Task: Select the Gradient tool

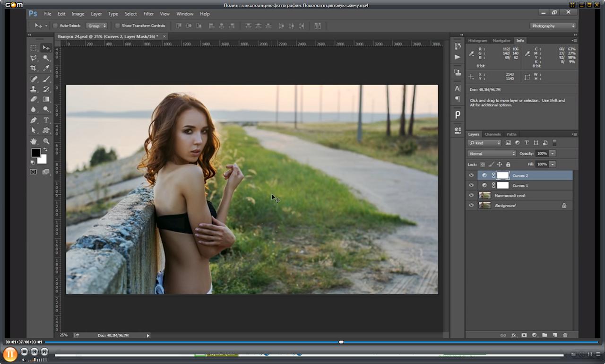Action: click(x=46, y=99)
